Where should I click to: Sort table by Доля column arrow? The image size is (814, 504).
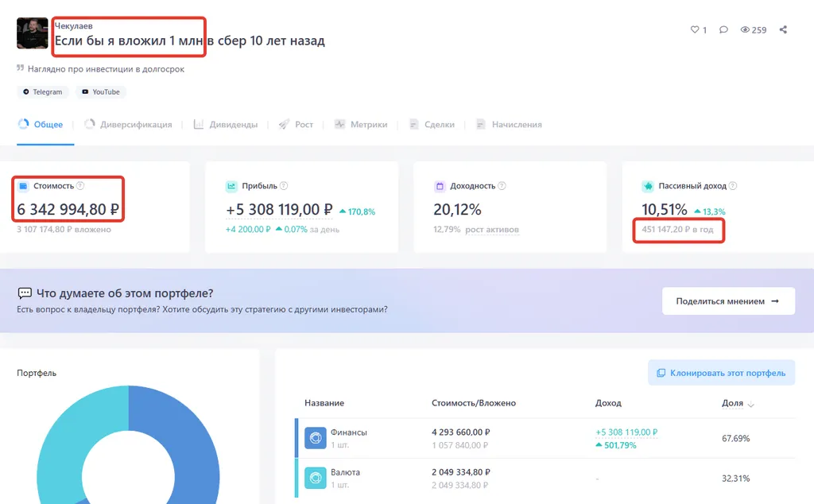751,405
